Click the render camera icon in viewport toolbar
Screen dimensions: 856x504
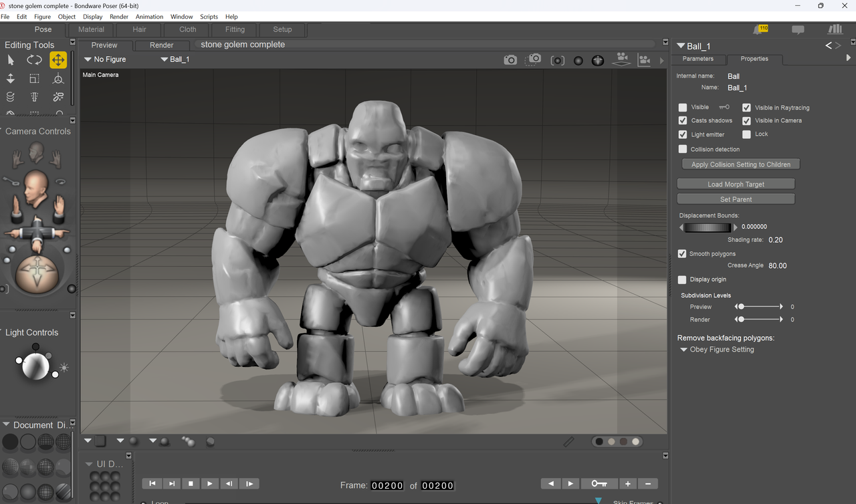coord(510,59)
